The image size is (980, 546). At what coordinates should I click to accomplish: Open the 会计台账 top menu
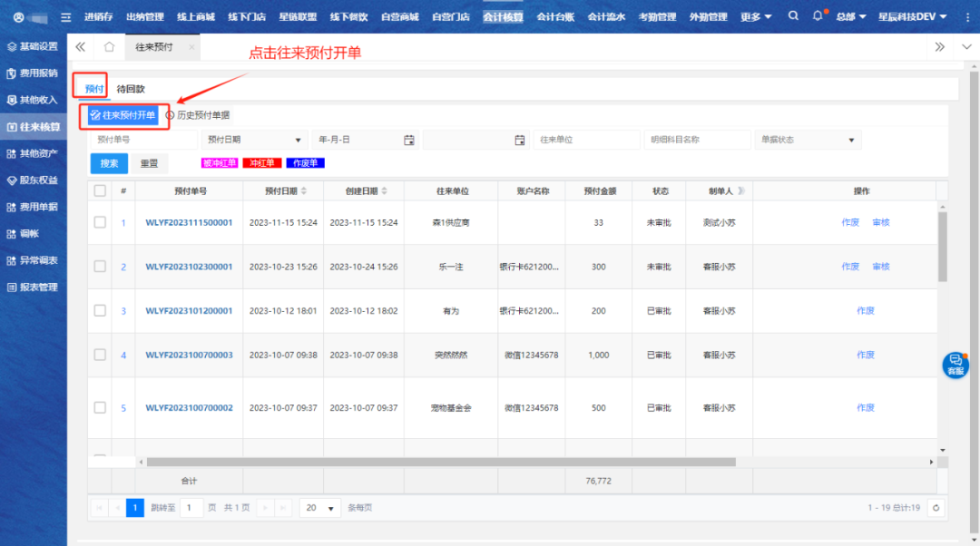(x=555, y=16)
